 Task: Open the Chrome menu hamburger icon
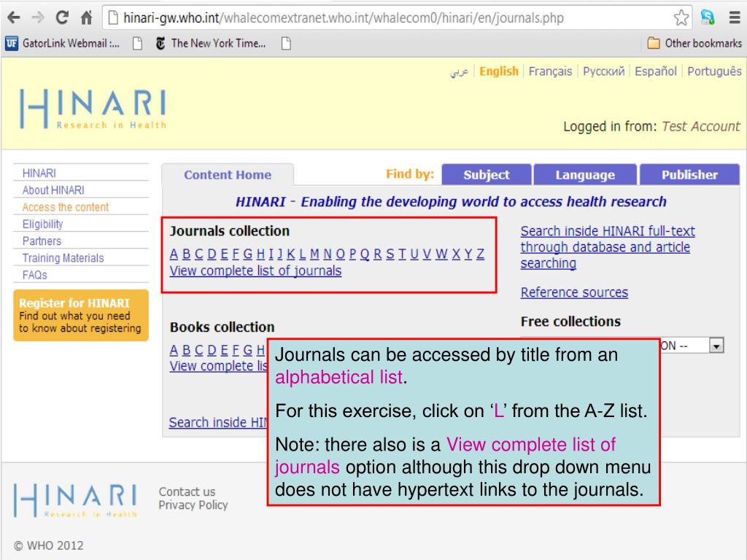point(735,17)
